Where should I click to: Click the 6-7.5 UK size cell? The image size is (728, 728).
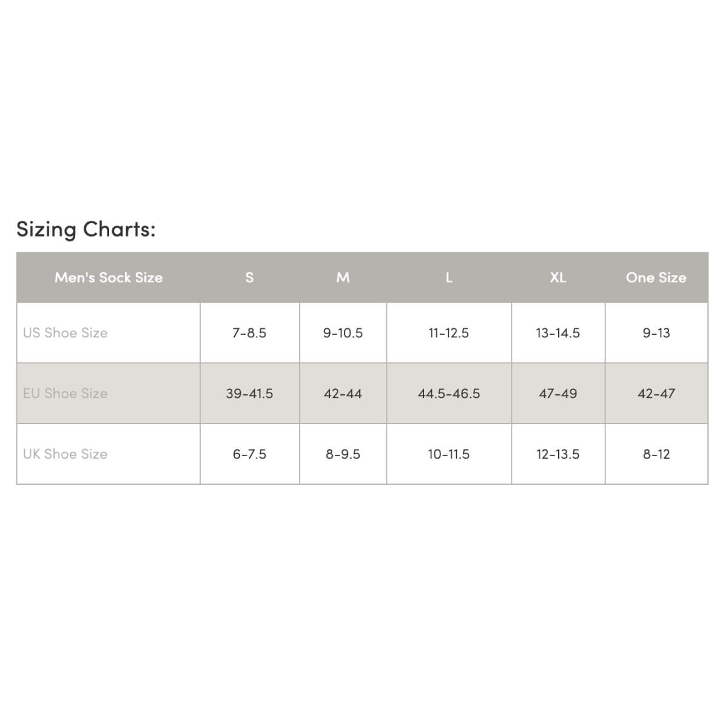click(x=249, y=454)
